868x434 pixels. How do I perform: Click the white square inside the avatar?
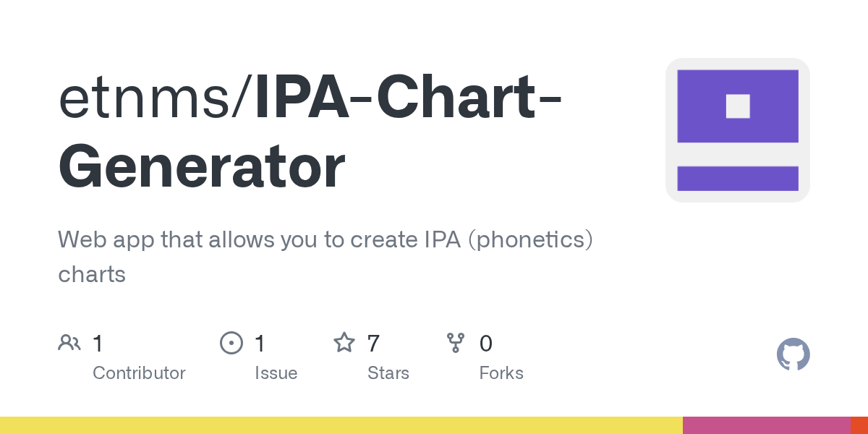click(737, 106)
